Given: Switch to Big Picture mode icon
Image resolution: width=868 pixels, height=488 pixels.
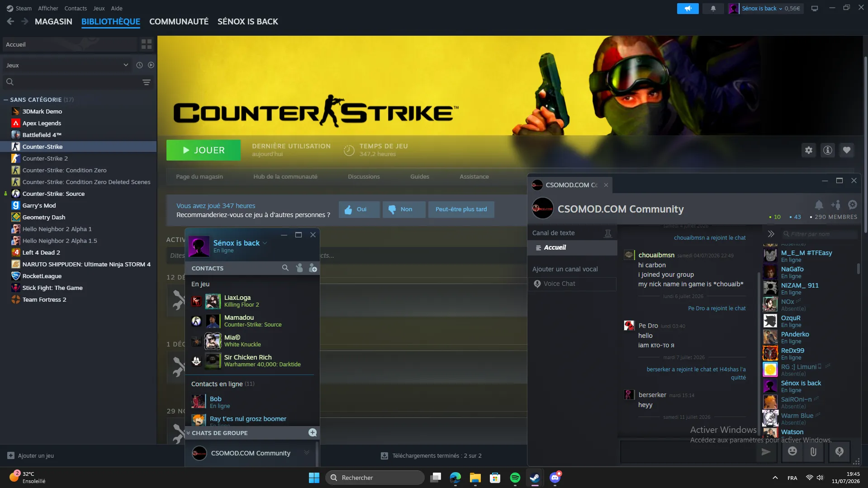Looking at the screenshot, I should (x=814, y=8).
